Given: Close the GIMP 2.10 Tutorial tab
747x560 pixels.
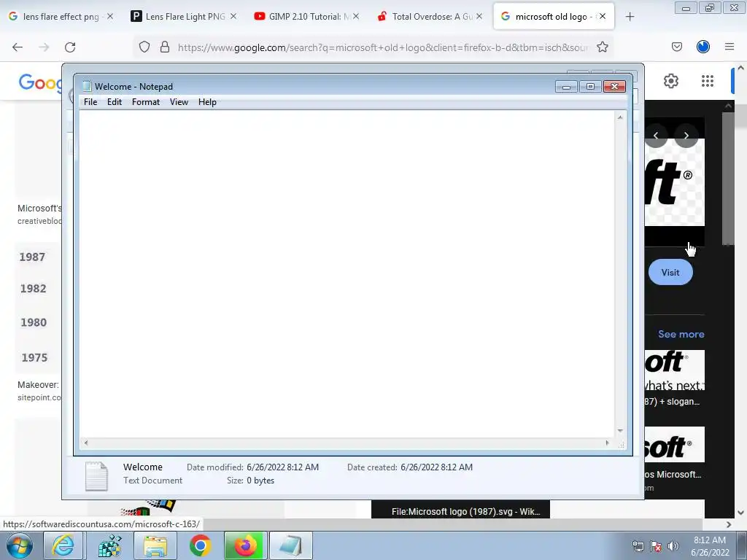Looking at the screenshot, I should 356,16.
